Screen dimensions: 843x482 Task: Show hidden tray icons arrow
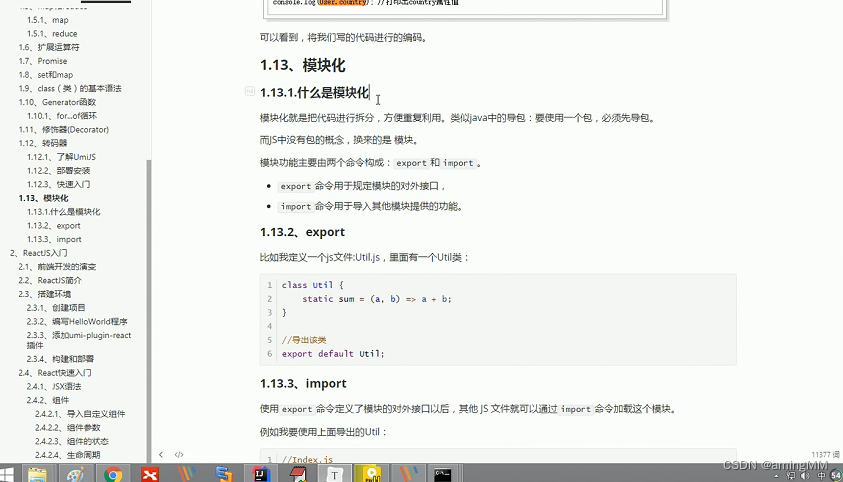[776, 476]
